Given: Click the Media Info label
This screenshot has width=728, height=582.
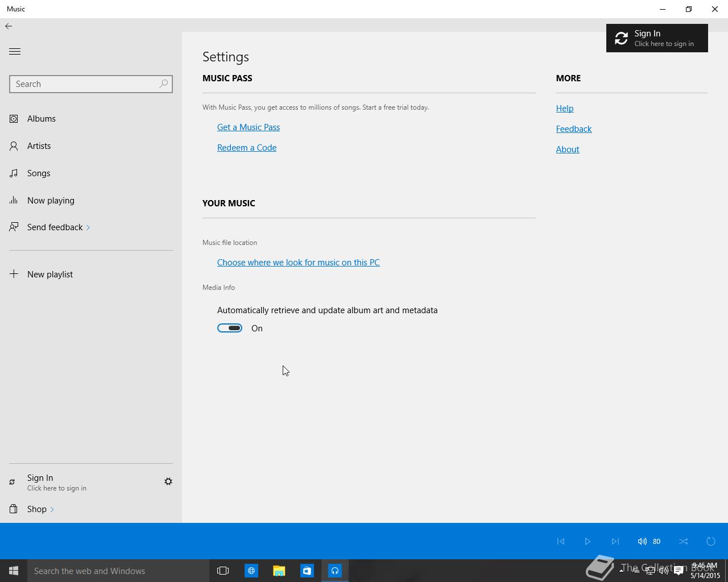Looking at the screenshot, I should (x=218, y=287).
